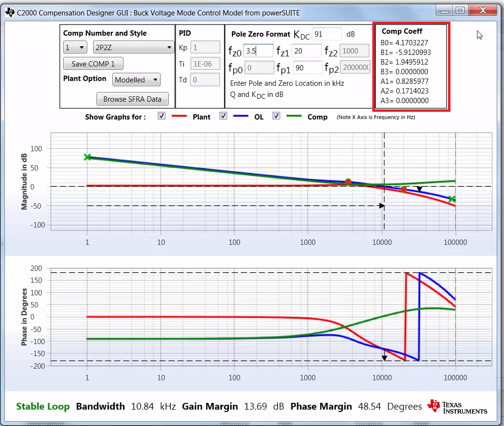Toggle the Plant graph checkbox

point(161,115)
